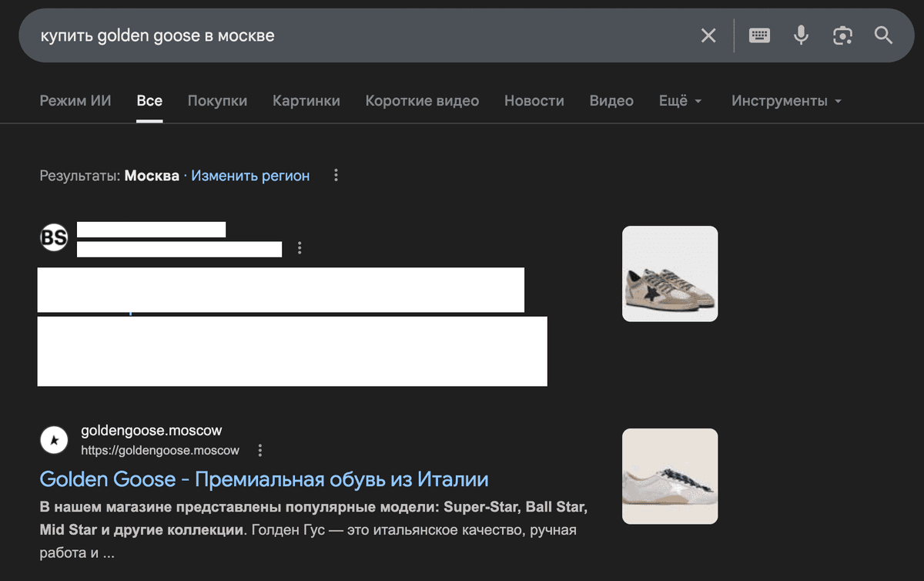Open Golden Goose - Премиальная обувь из Италии link
Screen dimensions: 924x581
point(264,479)
